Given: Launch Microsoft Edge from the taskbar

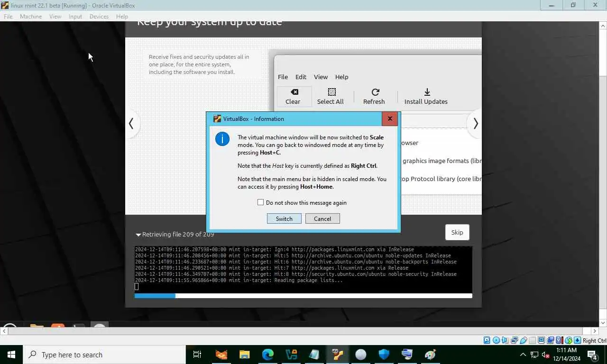Looking at the screenshot, I should (x=268, y=355).
